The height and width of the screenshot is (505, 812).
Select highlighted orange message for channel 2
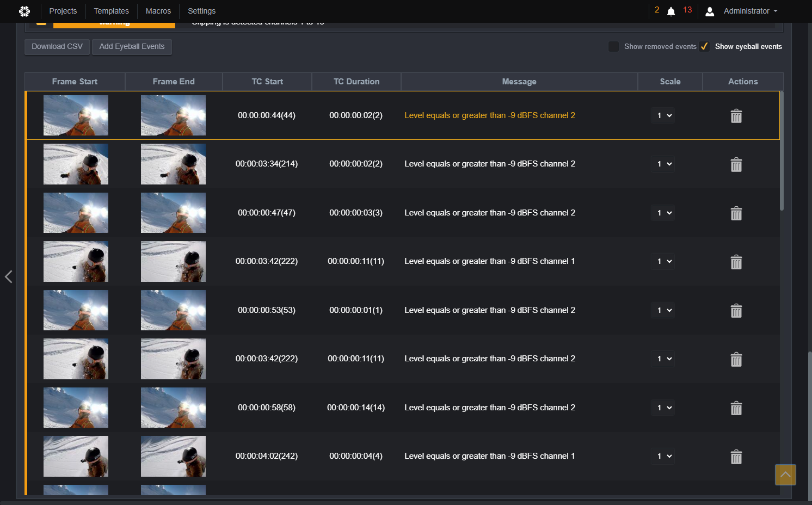490,115
